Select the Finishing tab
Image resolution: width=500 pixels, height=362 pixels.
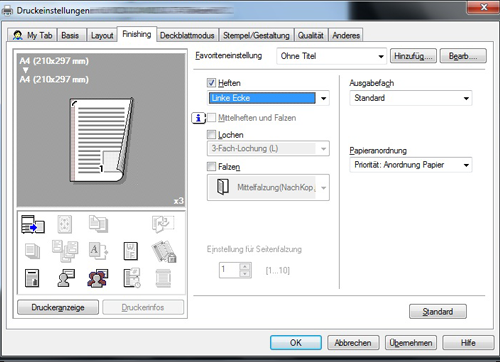137,34
